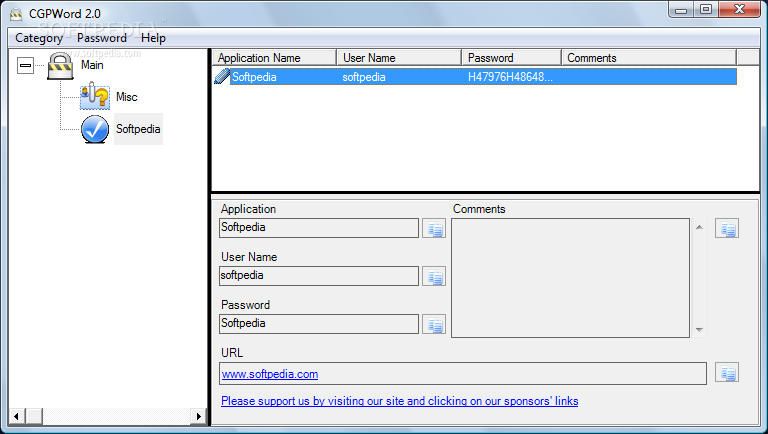Viewport: 768px width, 434px height.
Task: Sort by Application Name column header
Action: pos(274,58)
